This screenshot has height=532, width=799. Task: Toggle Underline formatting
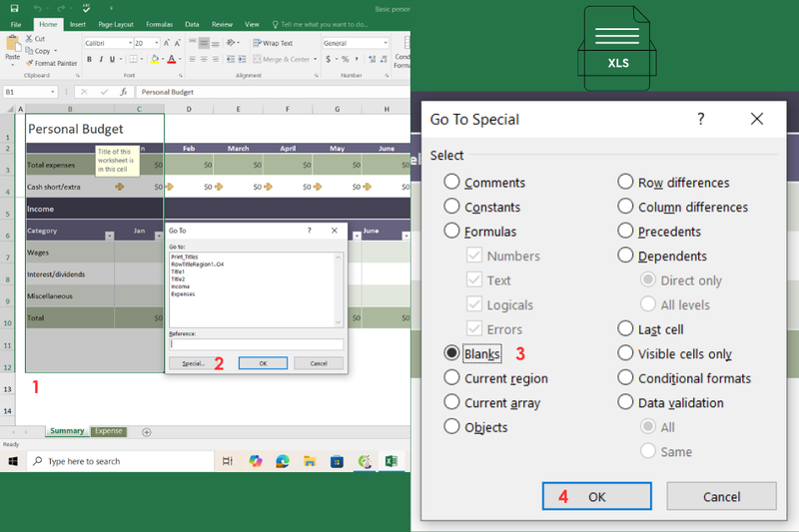click(x=112, y=60)
